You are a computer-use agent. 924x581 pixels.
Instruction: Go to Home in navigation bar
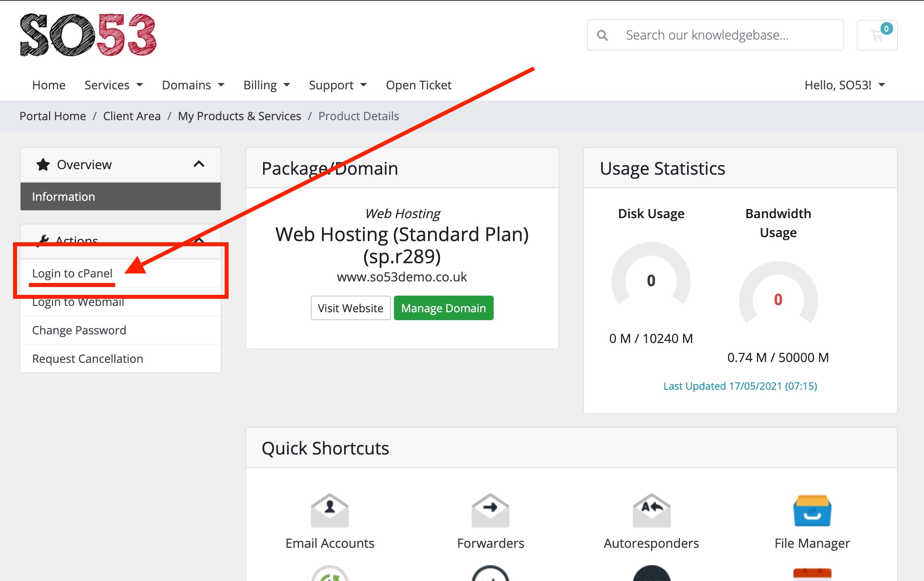point(49,85)
